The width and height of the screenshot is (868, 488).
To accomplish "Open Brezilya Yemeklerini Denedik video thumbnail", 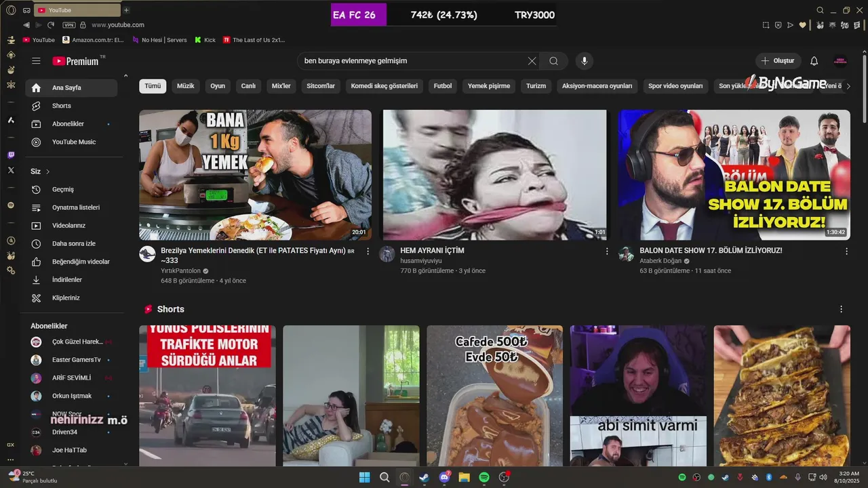I will tap(255, 175).
